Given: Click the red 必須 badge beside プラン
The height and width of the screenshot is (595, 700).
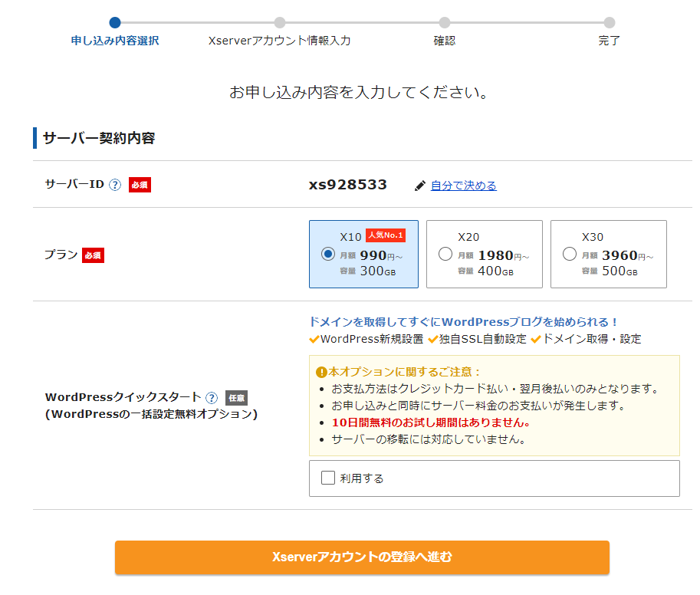Looking at the screenshot, I should [93, 255].
